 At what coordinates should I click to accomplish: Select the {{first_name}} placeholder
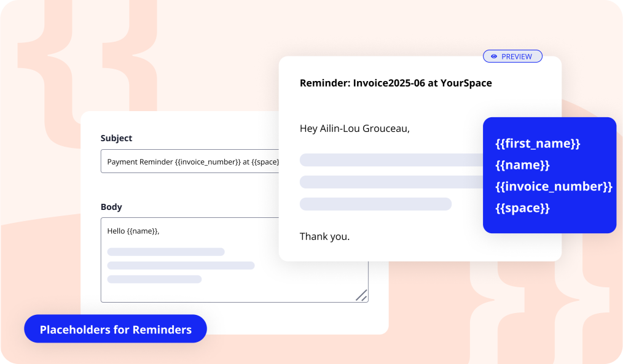coord(538,143)
